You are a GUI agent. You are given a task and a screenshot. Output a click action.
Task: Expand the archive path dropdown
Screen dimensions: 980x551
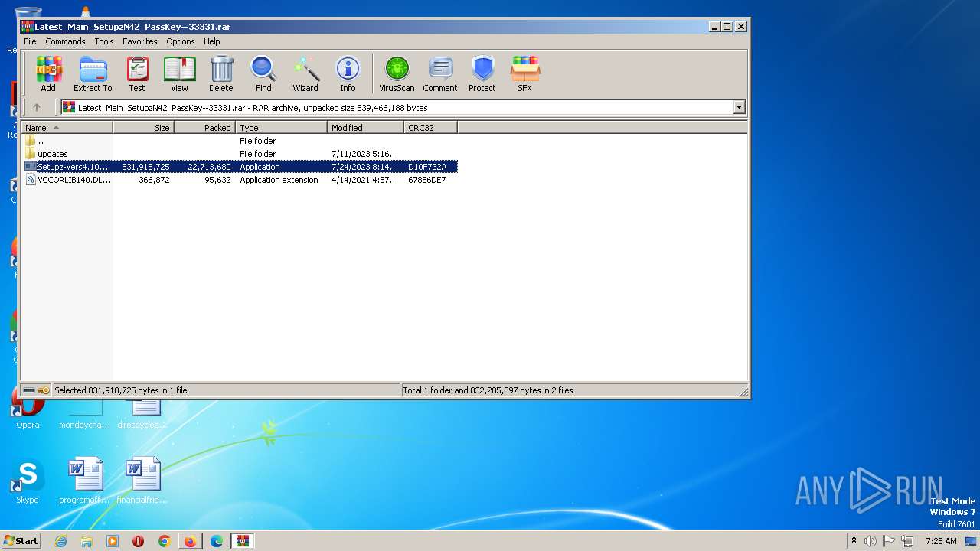(x=740, y=108)
